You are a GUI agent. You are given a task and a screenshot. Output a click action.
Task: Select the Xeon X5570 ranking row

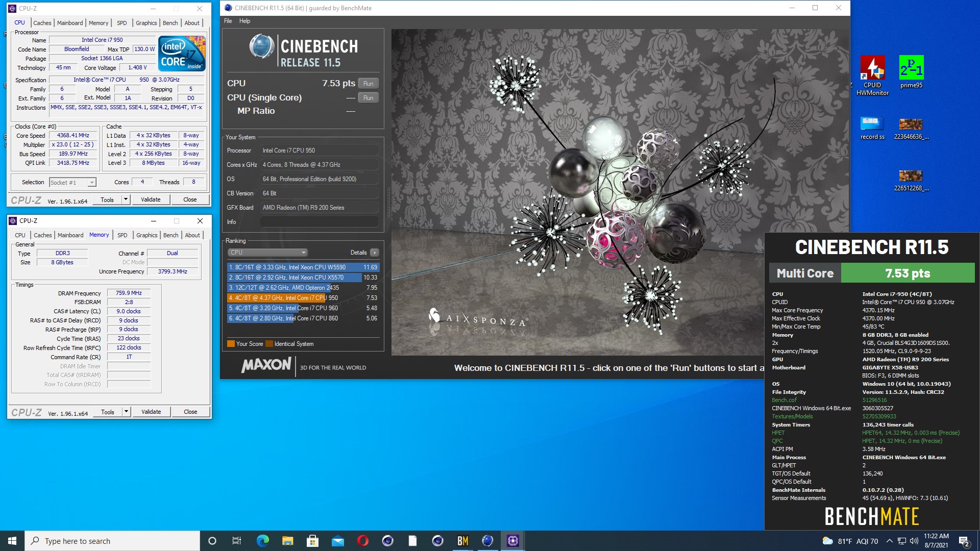click(x=303, y=278)
